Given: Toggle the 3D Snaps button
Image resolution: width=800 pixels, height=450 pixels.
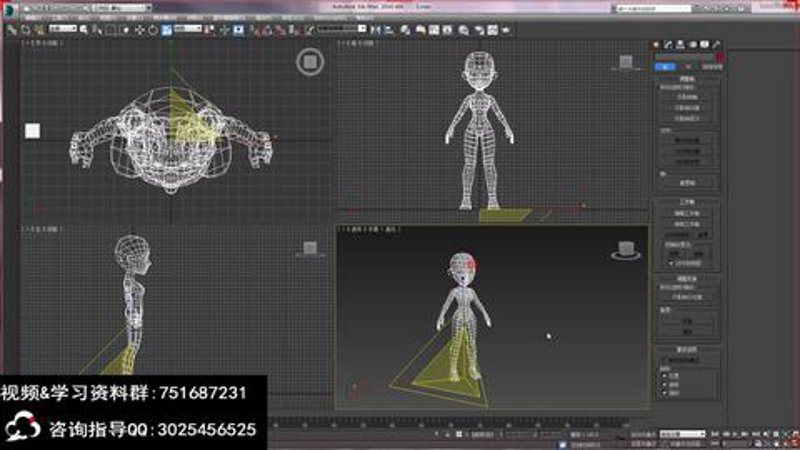Looking at the screenshot, I should (x=253, y=30).
